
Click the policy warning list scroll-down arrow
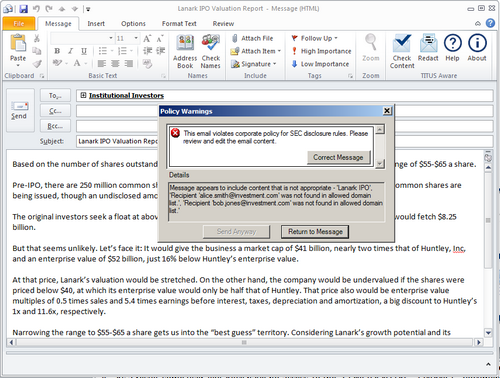click(x=380, y=163)
